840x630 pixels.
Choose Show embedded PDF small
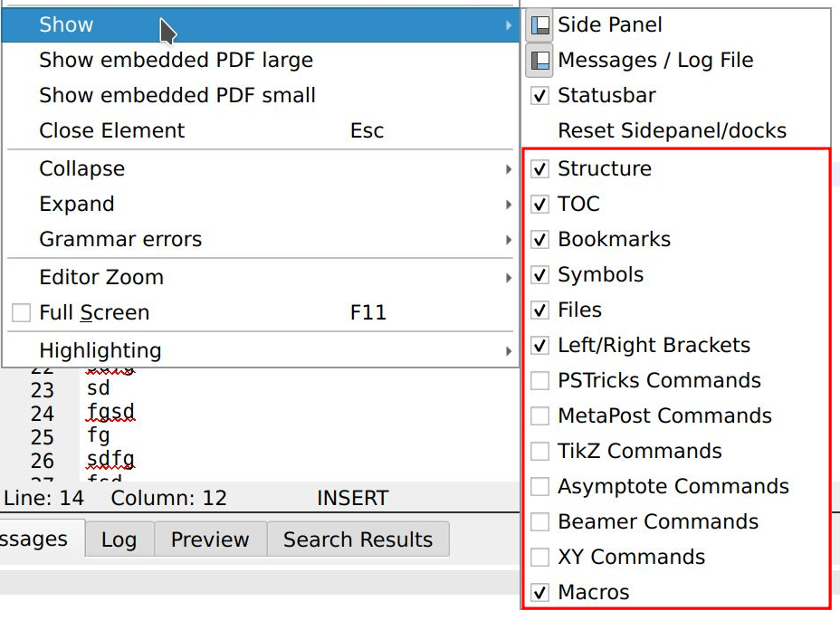click(177, 96)
